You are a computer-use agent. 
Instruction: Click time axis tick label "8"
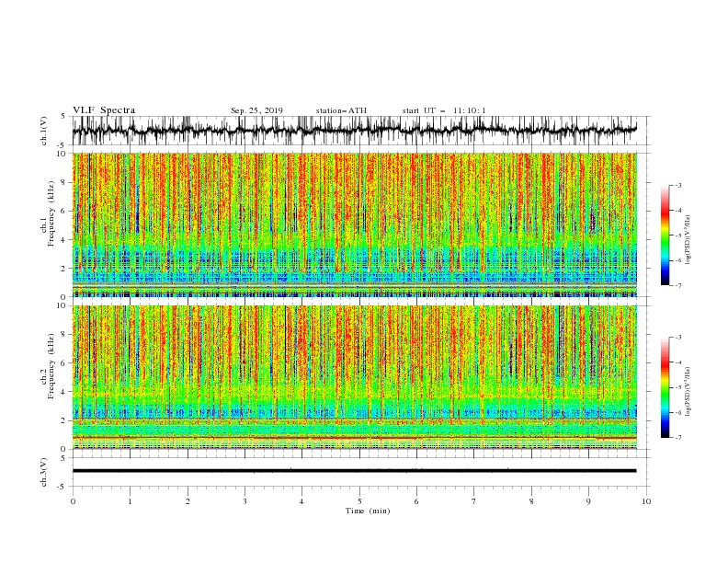pyautogui.click(x=531, y=501)
